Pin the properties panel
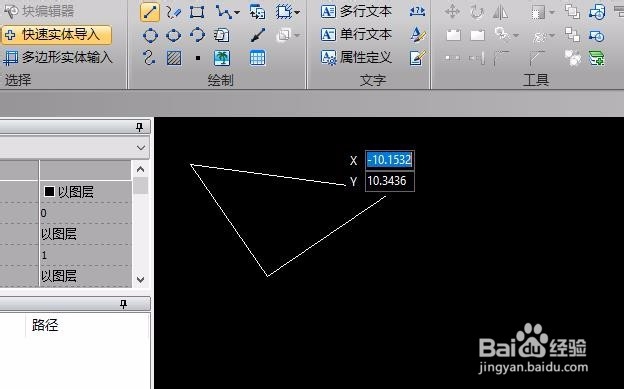The image size is (624, 389). 139,127
